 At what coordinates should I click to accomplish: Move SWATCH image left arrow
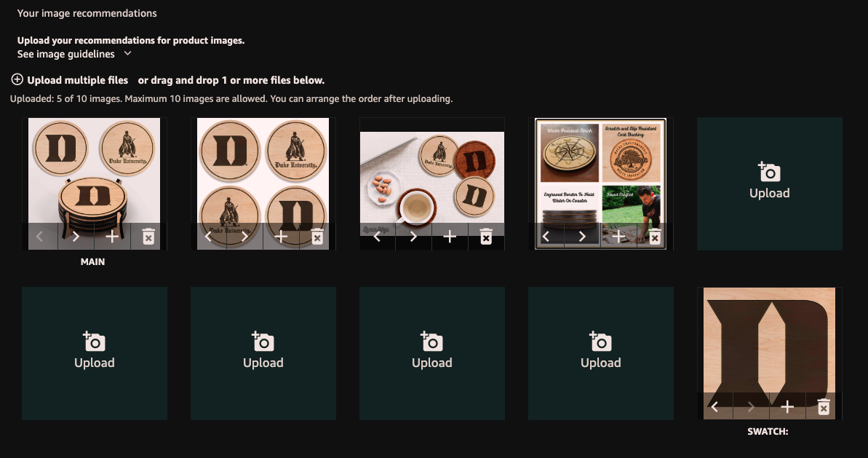[x=715, y=407]
